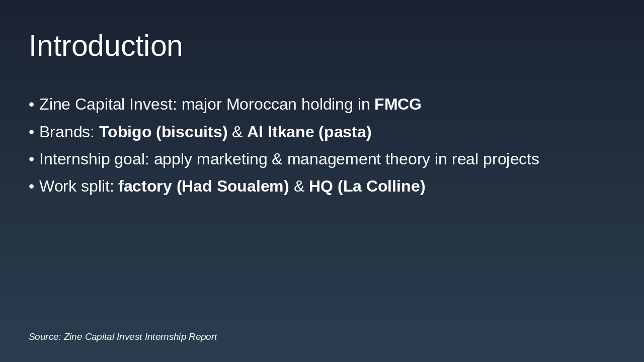This screenshot has height=362, width=644.
Task: Click the bold Tobigo (biscuits) text
Action: click(163, 132)
